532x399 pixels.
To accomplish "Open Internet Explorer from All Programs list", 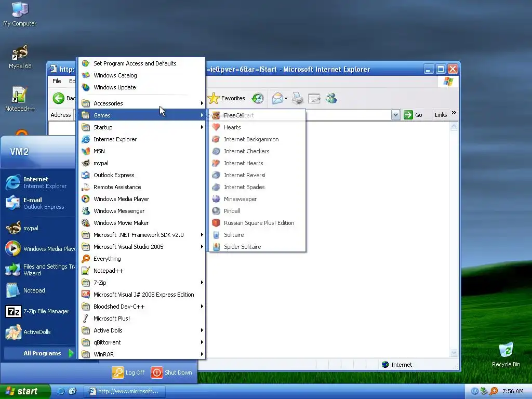I will tap(142, 139).
